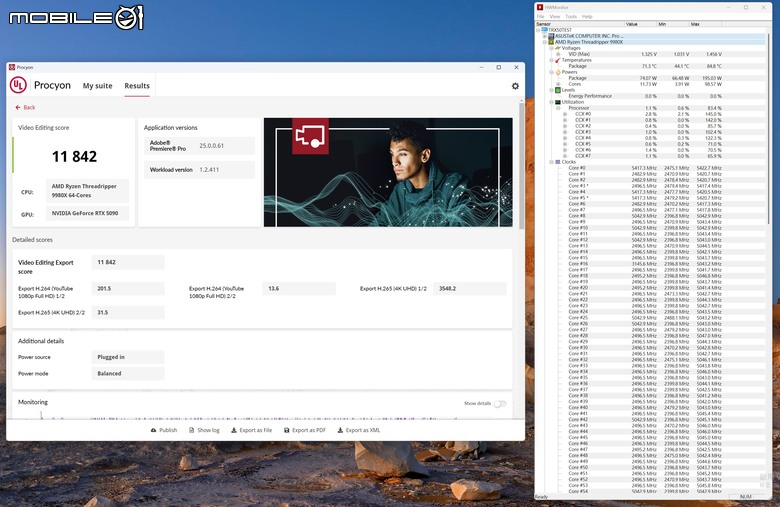The image size is (780, 507).
Task: Click the Min column header in HWMonitor
Action: pos(672,24)
